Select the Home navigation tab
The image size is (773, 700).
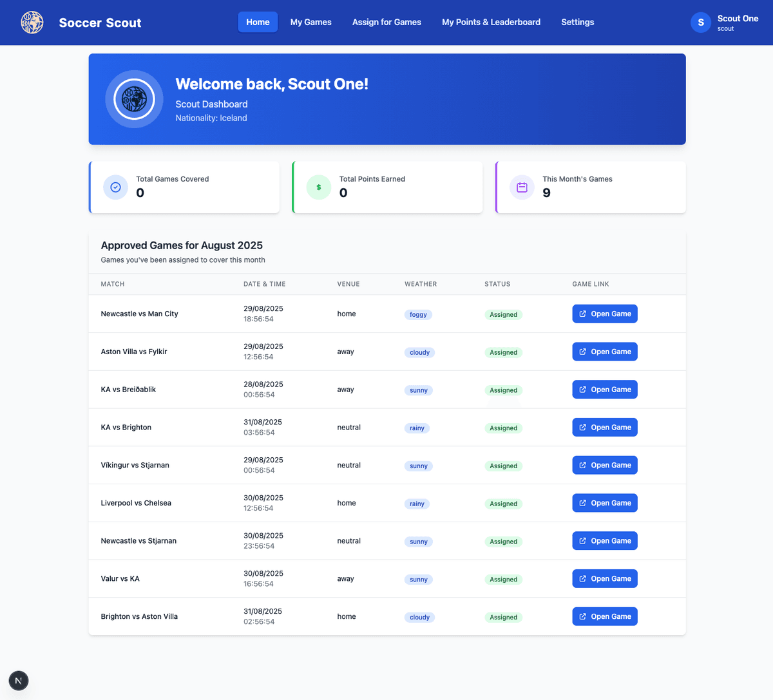tap(258, 22)
